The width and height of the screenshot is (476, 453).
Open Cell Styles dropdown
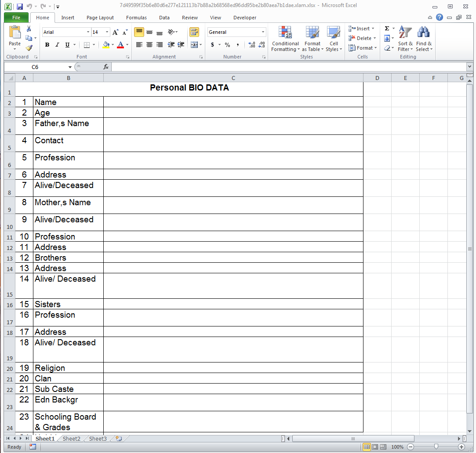click(x=334, y=39)
